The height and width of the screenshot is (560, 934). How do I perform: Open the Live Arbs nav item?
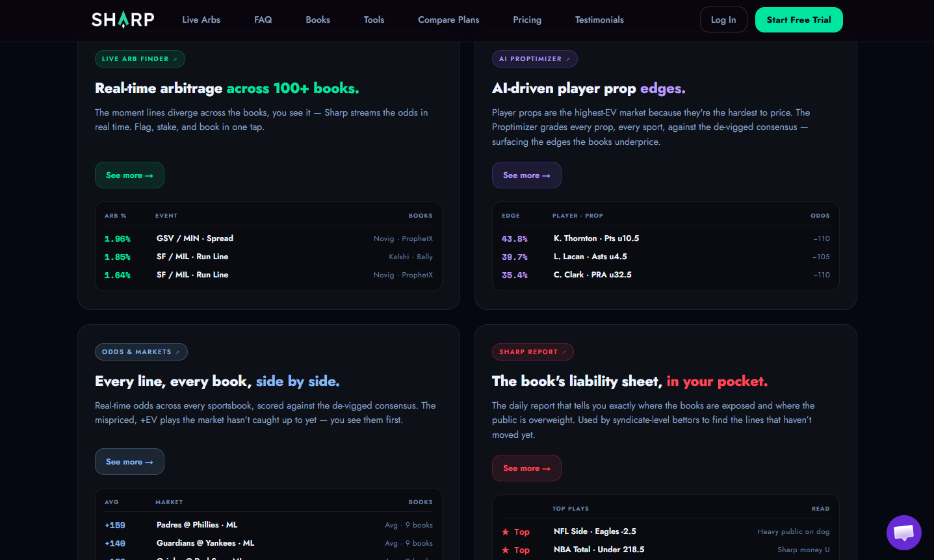(201, 19)
